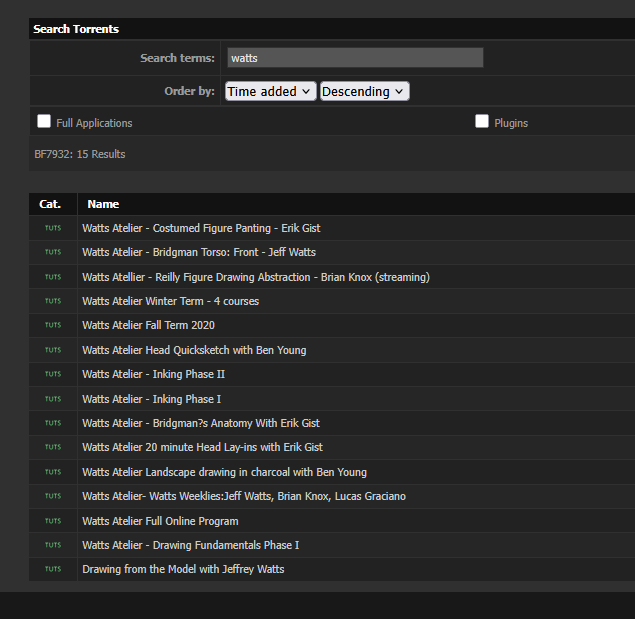Open Watts Atelier - Inking Phase I

pyautogui.click(x=151, y=399)
